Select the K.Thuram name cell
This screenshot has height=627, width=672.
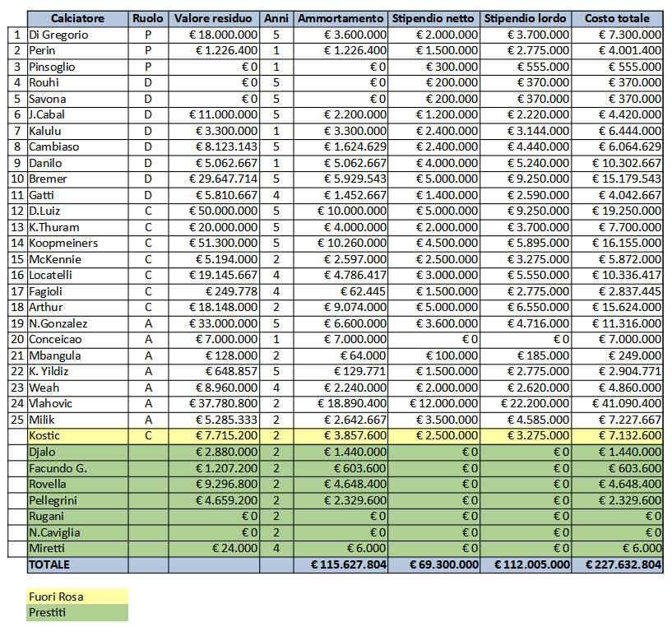(77, 227)
